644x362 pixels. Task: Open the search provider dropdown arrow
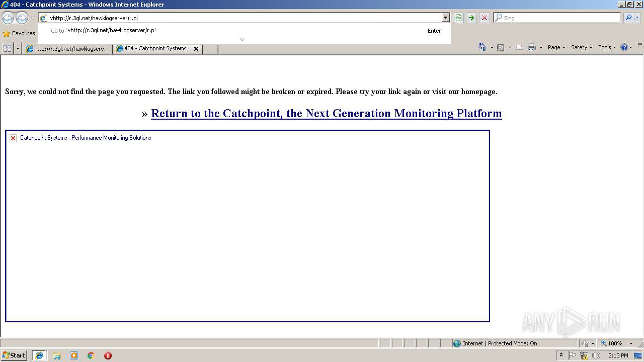coord(637,18)
